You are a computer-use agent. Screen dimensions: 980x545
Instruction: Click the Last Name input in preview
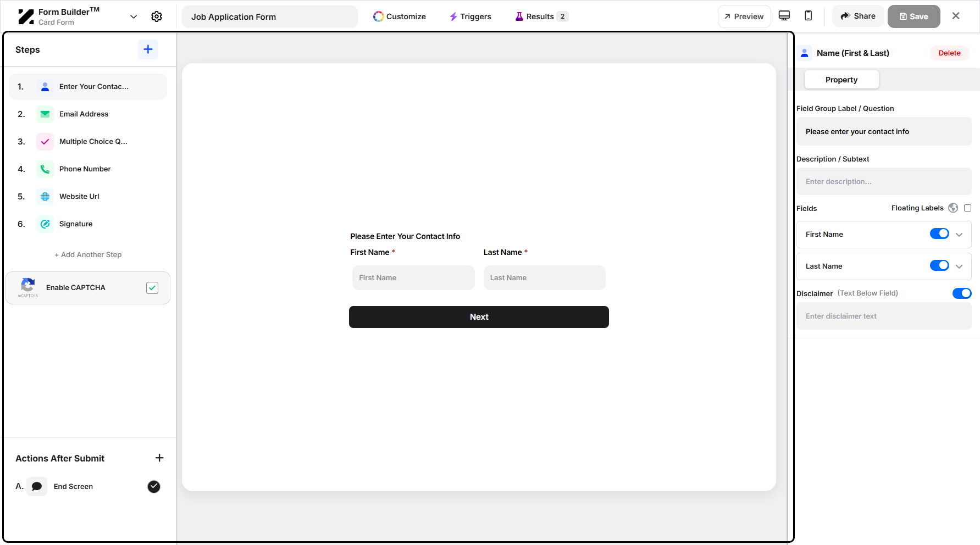pyautogui.click(x=544, y=278)
